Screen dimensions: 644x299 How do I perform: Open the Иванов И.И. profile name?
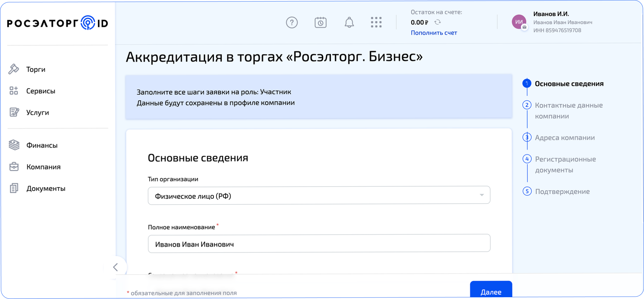pos(551,14)
